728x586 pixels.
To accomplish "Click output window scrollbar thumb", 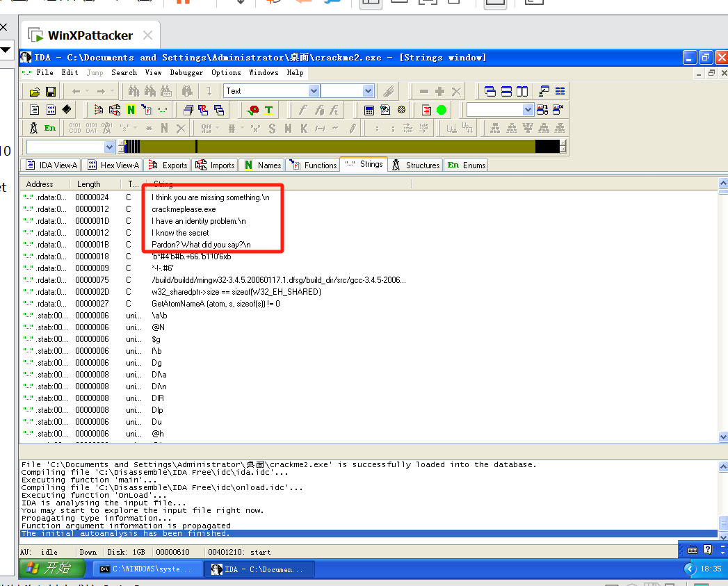I will (723, 523).
